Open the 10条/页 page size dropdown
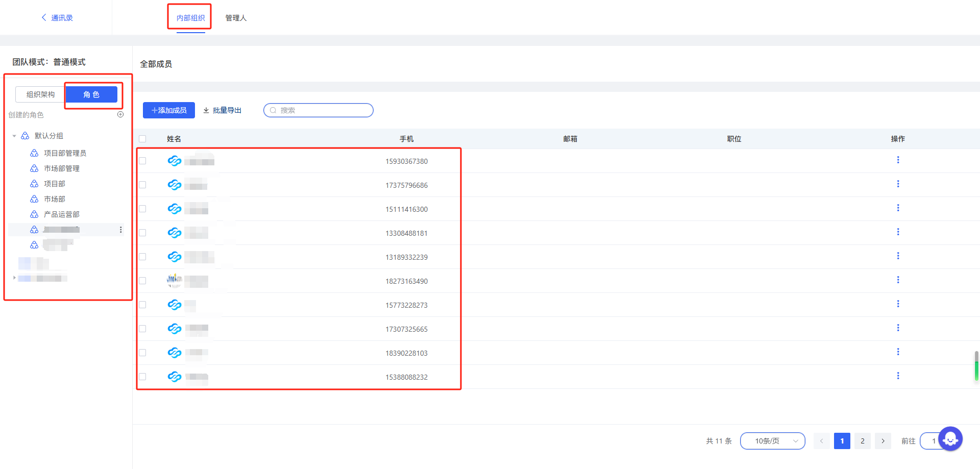Viewport: 980px width, 469px height. pyautogui.click(x=772, y=441)
